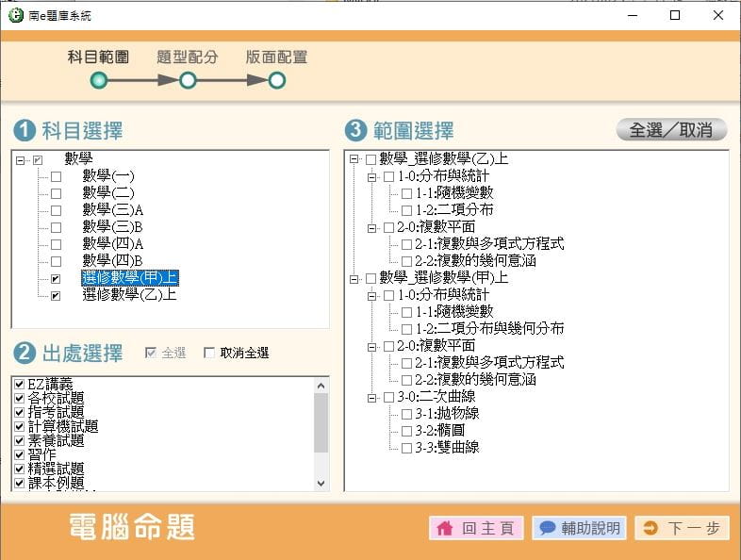Check the 3-0:二次曲線 checkbox
Screen dimensions: 741x560
[x=389, y=398]
